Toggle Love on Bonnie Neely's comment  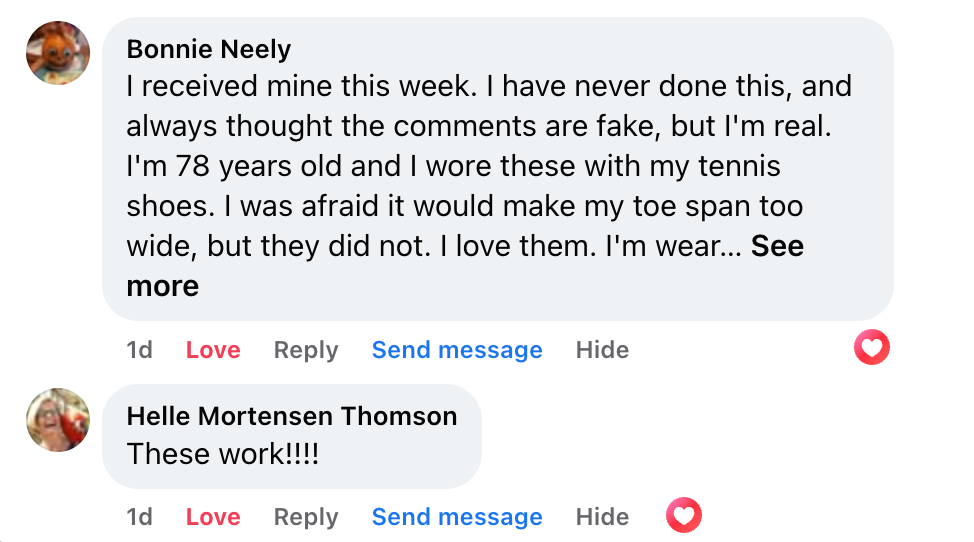coord(213,350)
